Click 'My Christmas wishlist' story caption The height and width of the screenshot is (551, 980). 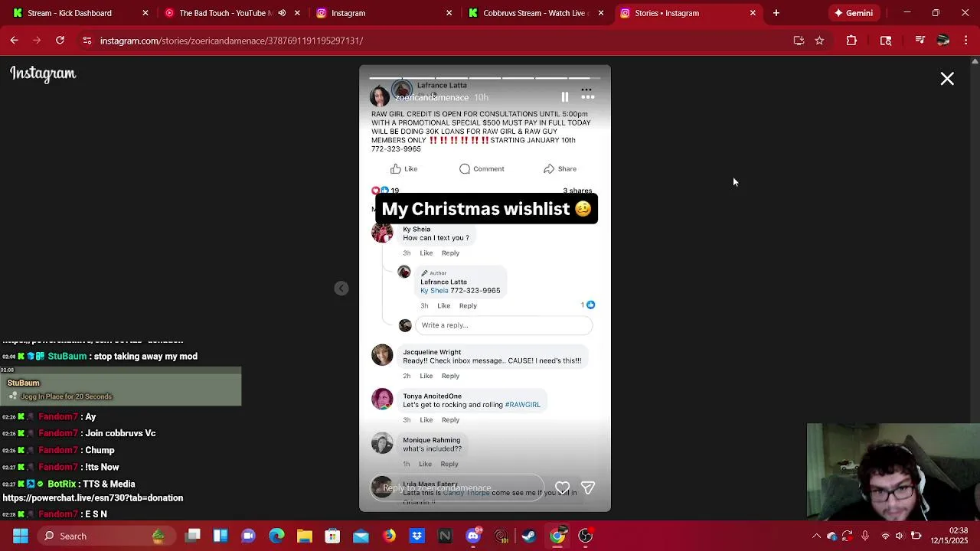pyautogui.click(x=486, y=209)
